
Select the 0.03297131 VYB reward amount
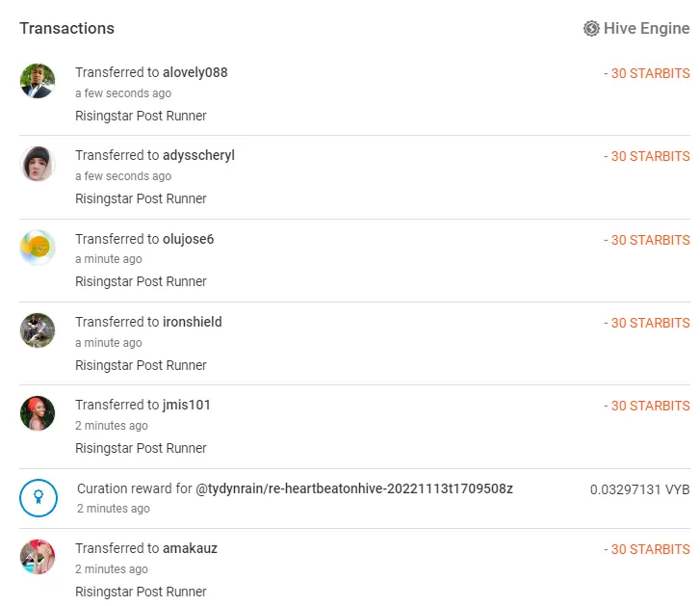[639, 489]
